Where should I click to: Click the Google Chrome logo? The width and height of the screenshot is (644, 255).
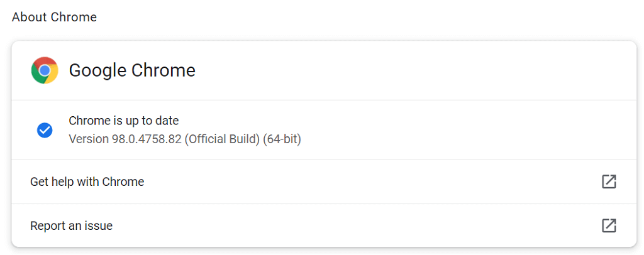(x=45, y=70)
